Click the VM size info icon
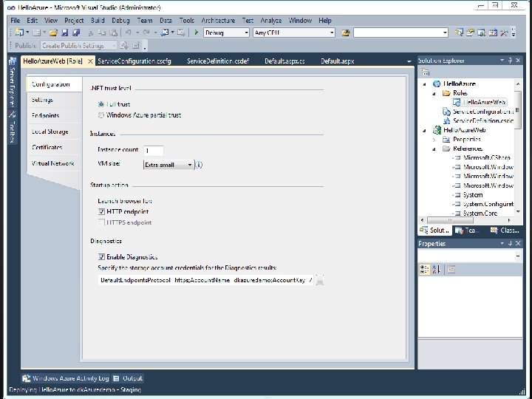Screen dimensions: 532x399 point(199,165)
